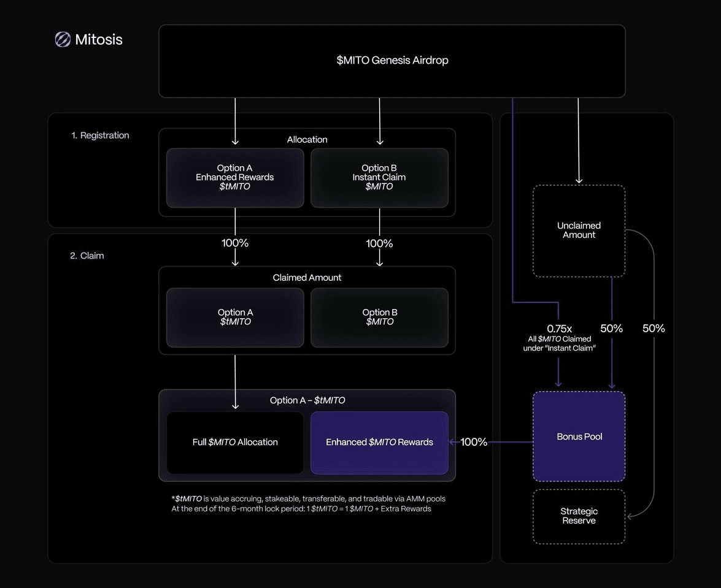
Task: Click the gray-curve 50% label toward Strategic Reserve
Action: [654, 329]
